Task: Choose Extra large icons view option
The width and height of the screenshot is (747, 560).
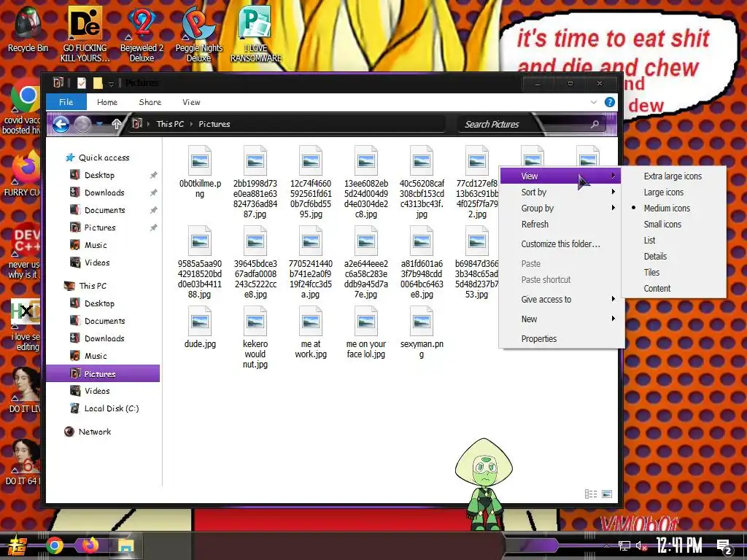Action: [x=673, y=176]
